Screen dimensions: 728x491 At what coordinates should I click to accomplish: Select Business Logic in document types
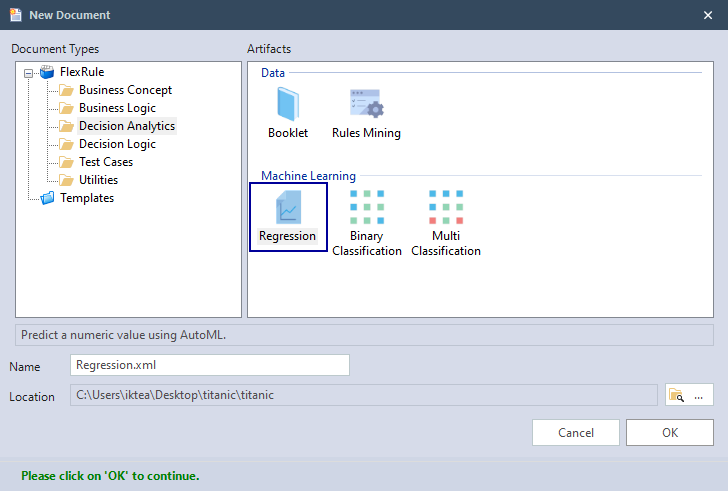117,108
